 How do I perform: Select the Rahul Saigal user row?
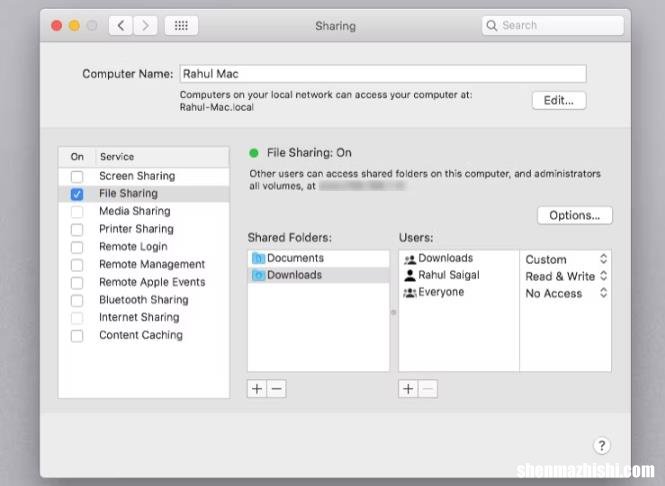click(x=459, y=275)
